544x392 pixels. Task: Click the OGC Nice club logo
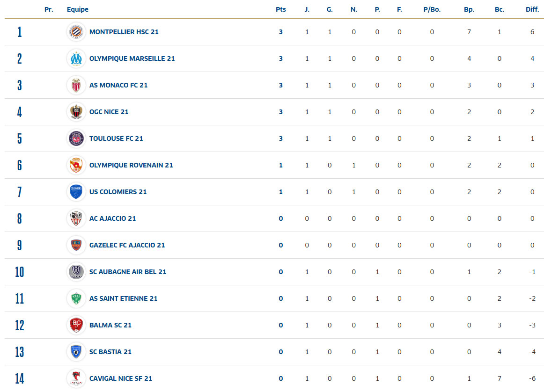pyautogui.click(x=76, y=112)
